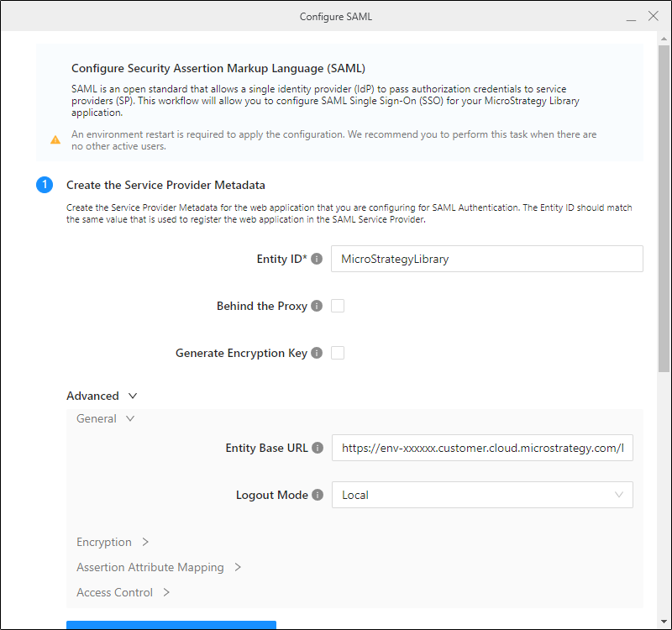Click the Entity Base URL field
The height and width of the screenshot is (630, 672).
point(481,448)
